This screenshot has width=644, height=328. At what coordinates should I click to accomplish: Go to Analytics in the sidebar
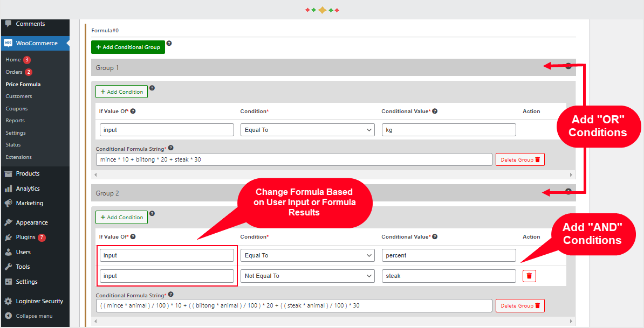coord(28,189)
